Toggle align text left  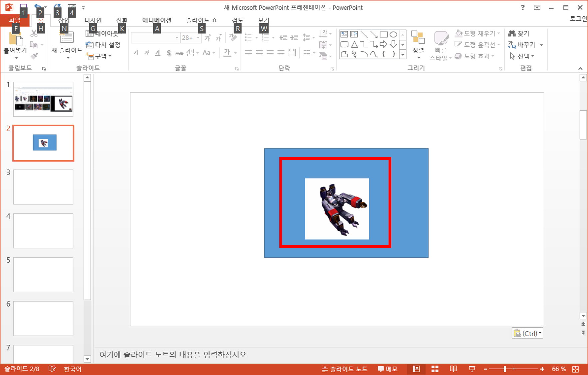[x=248, y=53]
